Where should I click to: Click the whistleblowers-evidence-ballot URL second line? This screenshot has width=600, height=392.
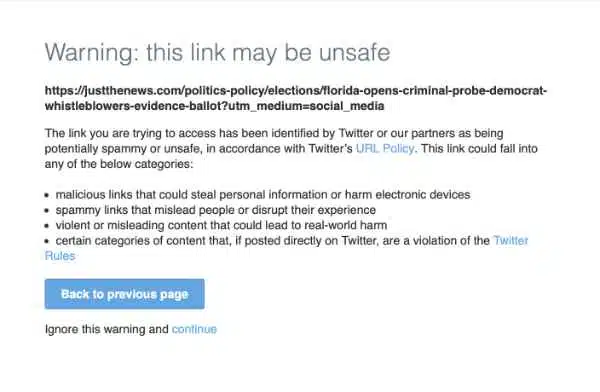[214, 106]
